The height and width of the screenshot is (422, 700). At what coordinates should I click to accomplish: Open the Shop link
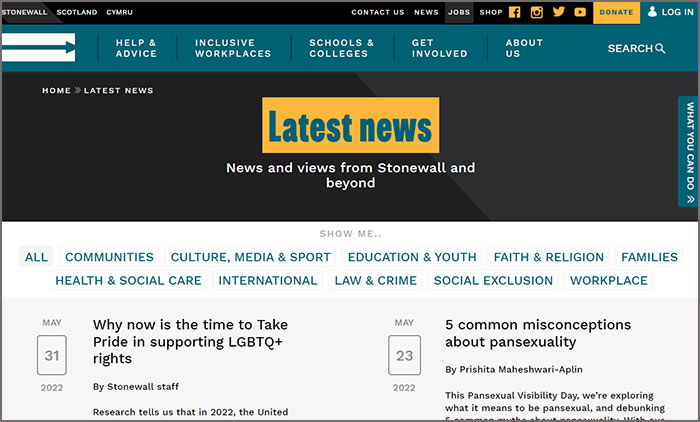[491, 12]
